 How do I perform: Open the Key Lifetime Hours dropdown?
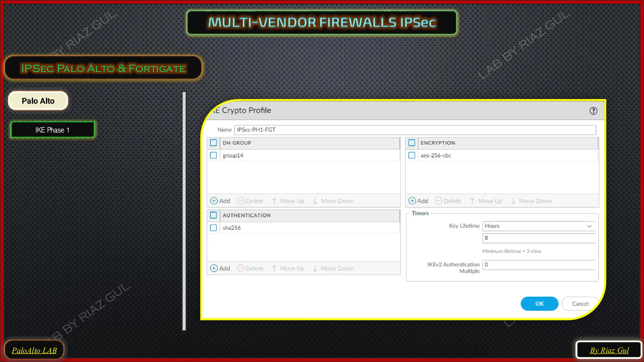[534, 226]
